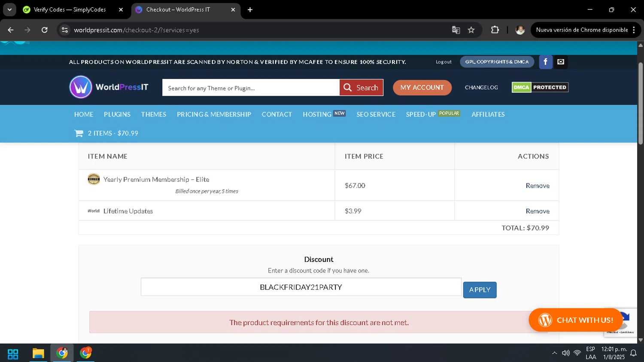This screenshot has width=644, height=362.
Task: Open MY ACCOUNT button
Action: [x=422, y=88]
